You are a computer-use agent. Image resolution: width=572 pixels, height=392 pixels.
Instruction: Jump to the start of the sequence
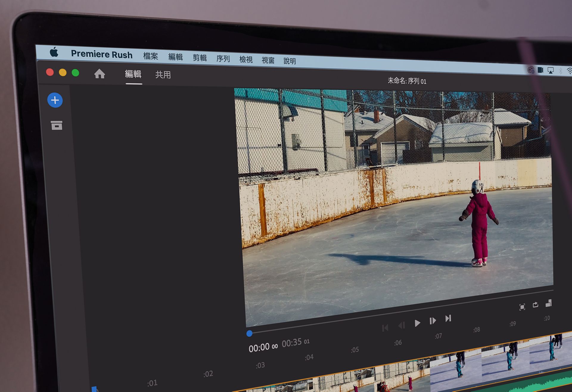[x=385, y=327]
